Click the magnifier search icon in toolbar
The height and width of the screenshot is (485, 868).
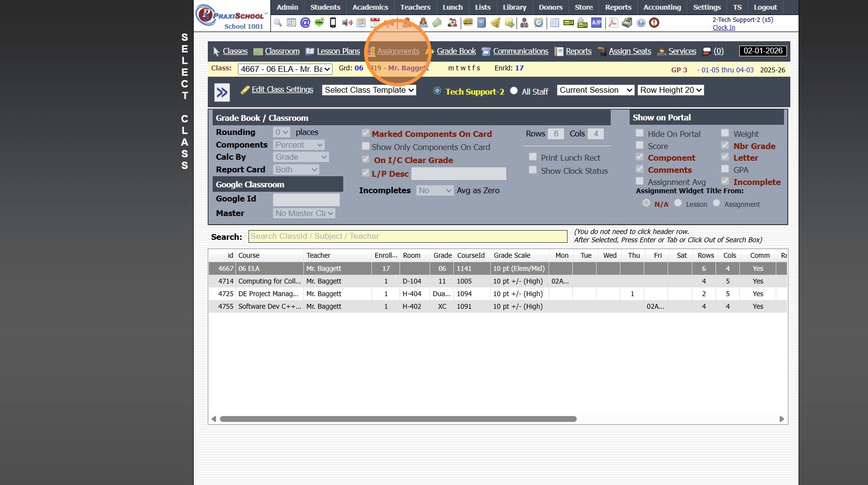(x=278, y=23)
